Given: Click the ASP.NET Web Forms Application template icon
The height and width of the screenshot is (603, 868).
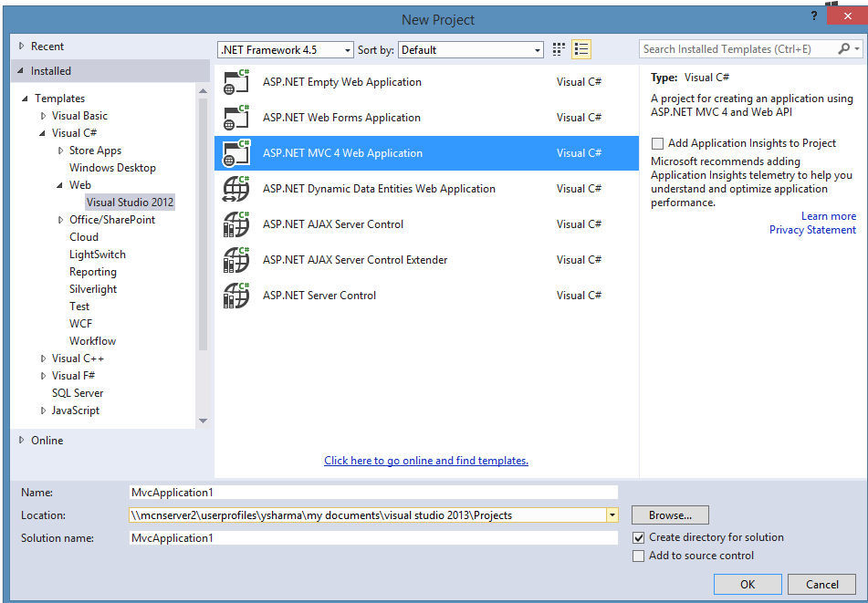Looking at the screenshot, I should [x=236, y=118].
